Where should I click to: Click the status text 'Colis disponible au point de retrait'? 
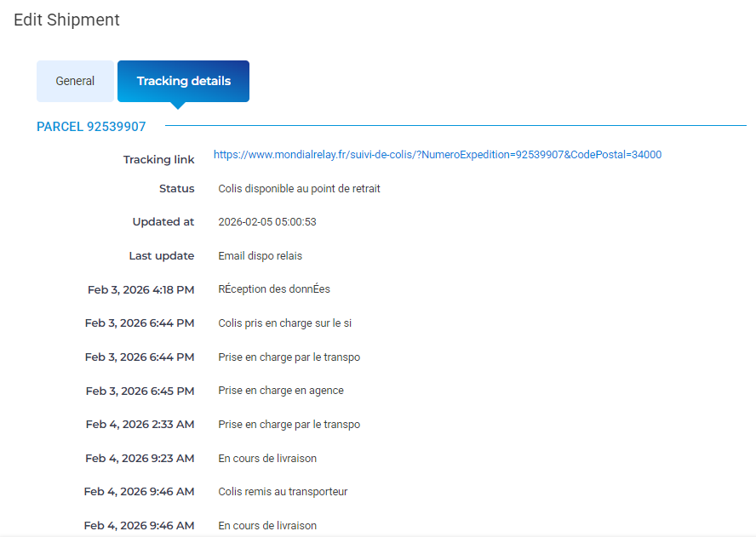point(299,189)
